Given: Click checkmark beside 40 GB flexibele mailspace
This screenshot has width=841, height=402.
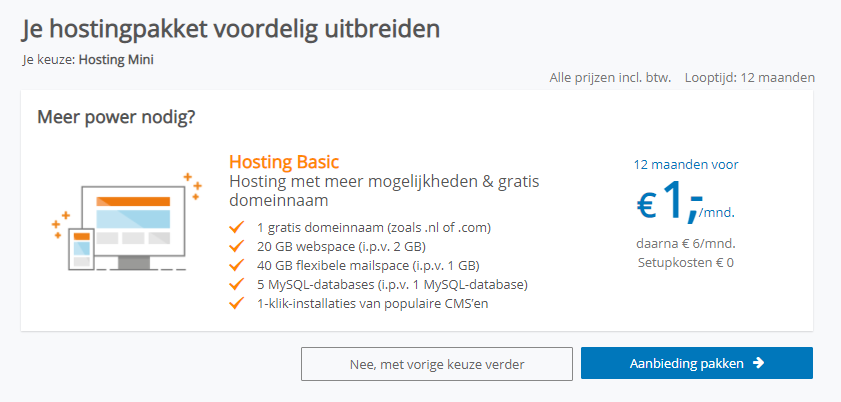Looking at the screenshot, I should [x=237, y=265].
